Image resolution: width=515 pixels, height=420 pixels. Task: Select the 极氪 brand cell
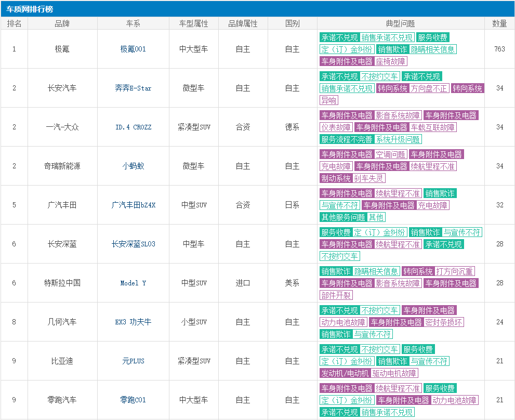[x=62, y=49]
